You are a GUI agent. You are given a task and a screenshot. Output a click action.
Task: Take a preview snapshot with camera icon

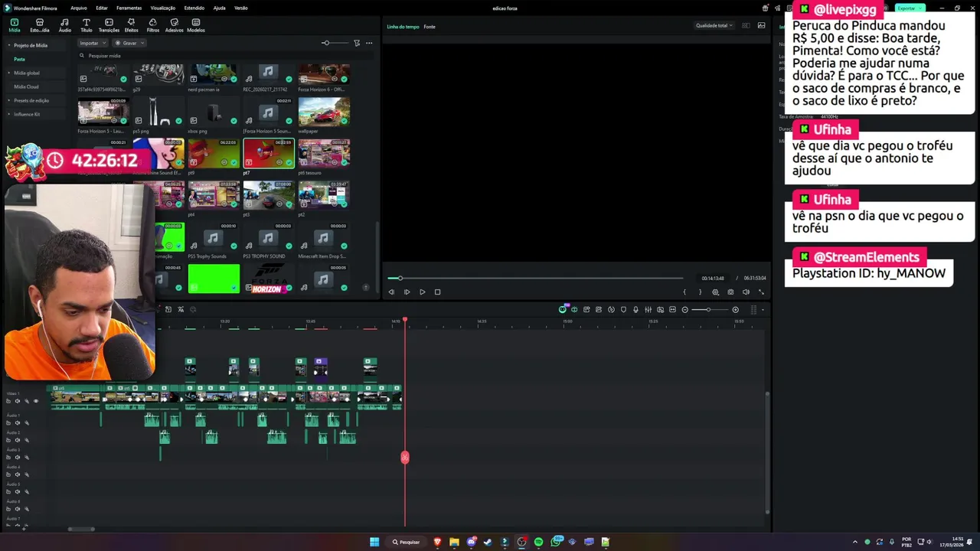(730, 292)
